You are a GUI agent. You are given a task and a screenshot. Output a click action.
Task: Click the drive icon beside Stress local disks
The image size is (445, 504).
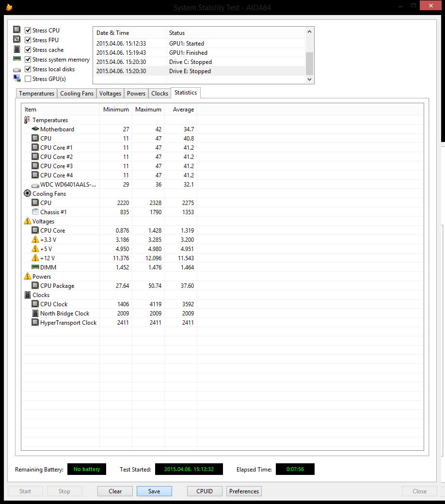click(16, 70)
